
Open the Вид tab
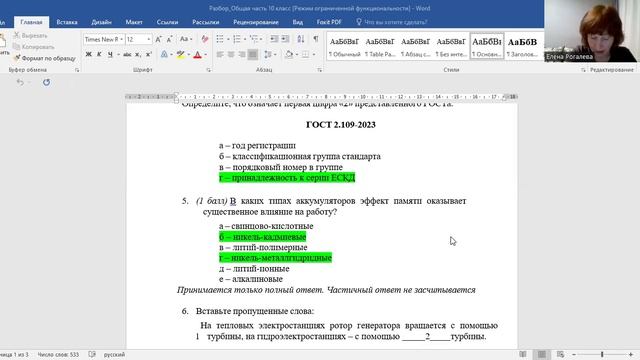point(298,22)
